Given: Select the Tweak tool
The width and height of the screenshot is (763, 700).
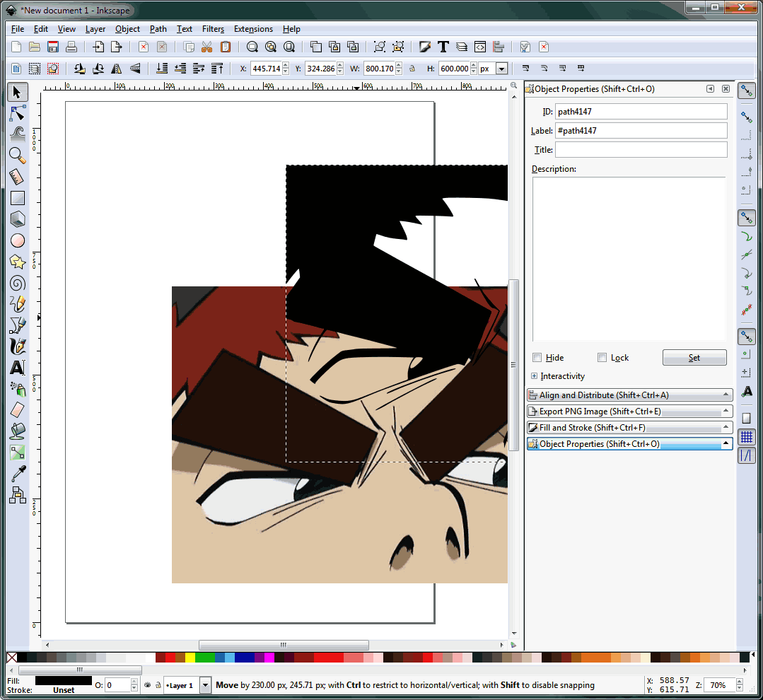Looking at the screenshot, I should (x=17, y=135).
